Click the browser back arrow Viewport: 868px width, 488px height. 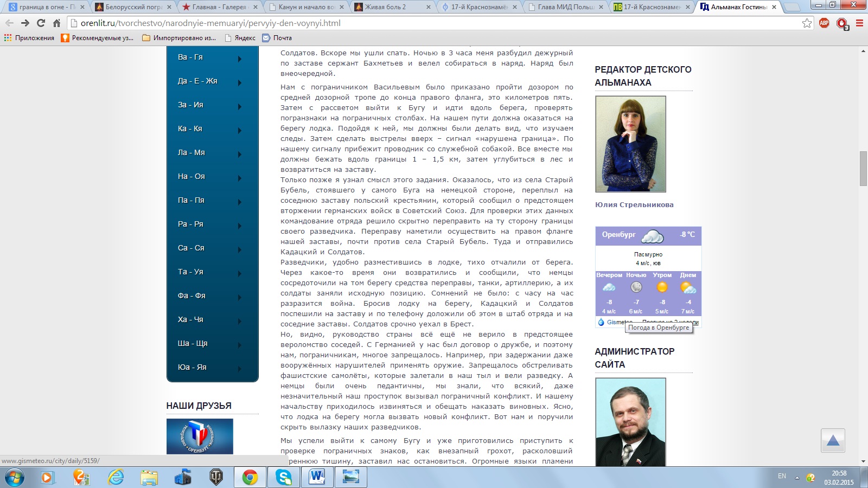point(9,23)
